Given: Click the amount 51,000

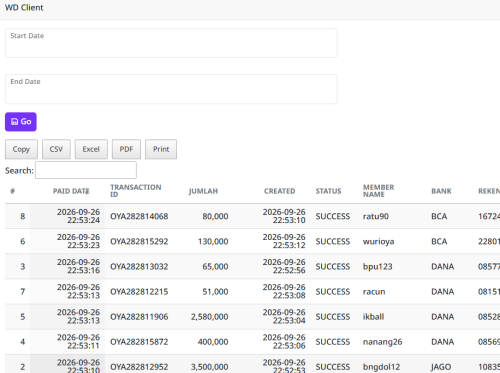Looking at the screenshot, I should 215,292.
